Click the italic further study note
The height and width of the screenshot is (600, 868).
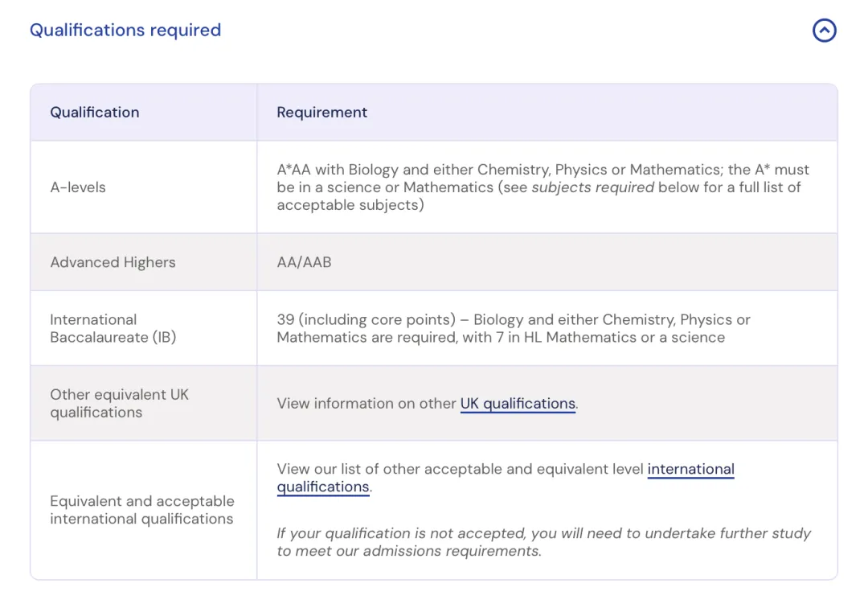click(x=543, y=542)
